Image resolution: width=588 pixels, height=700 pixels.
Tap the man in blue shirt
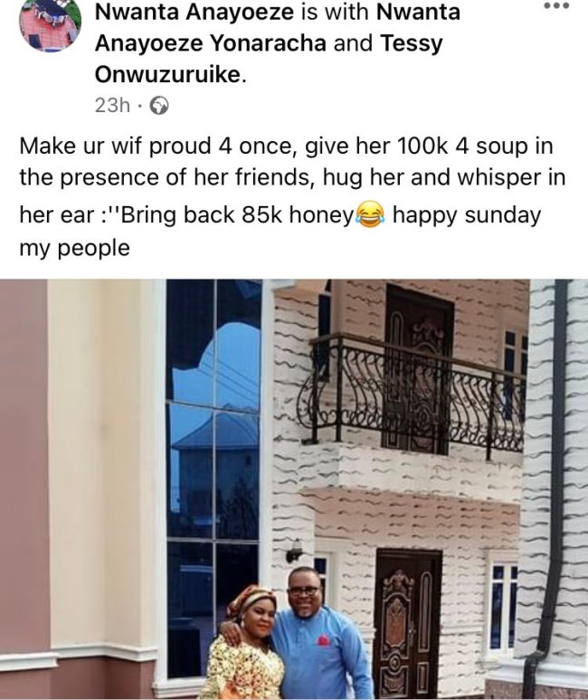click(318, 637)
